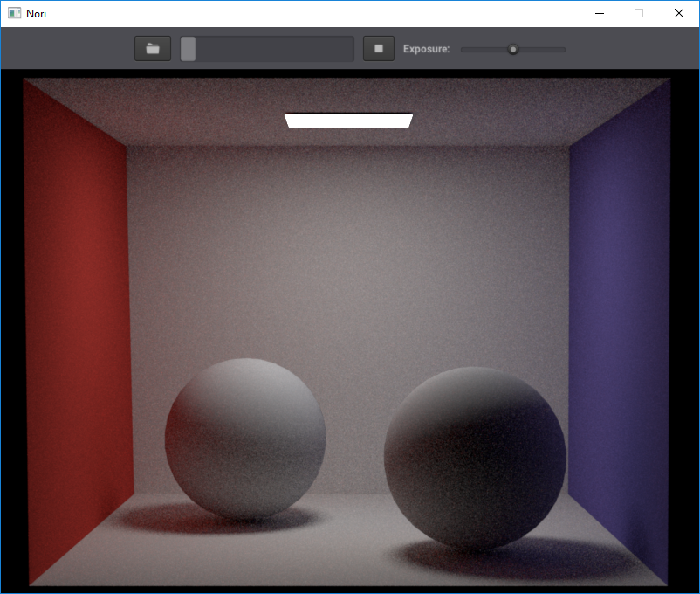
Task: Click the Nori app icon in title bar
Action: coord(14,13)
